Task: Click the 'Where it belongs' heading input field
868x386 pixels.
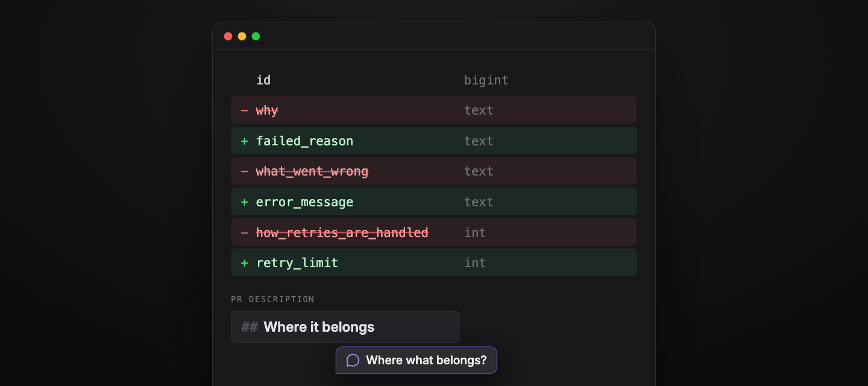Action: (345, 327)
